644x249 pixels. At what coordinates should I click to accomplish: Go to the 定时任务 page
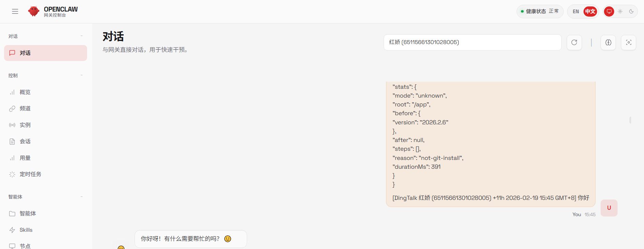point(30,174)
